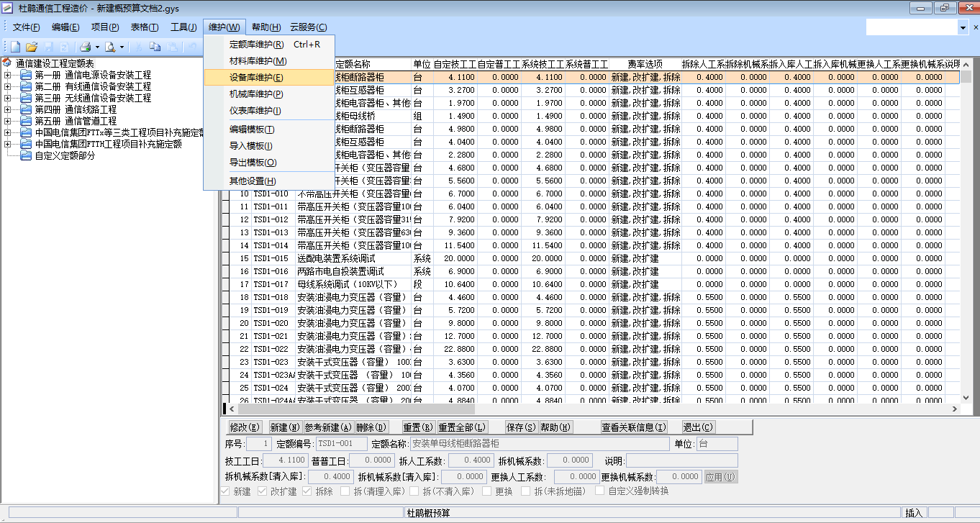Click the 新建(N) button
Image resolution: width=980 pixels, height=523 pixels.
pos(285,427)
